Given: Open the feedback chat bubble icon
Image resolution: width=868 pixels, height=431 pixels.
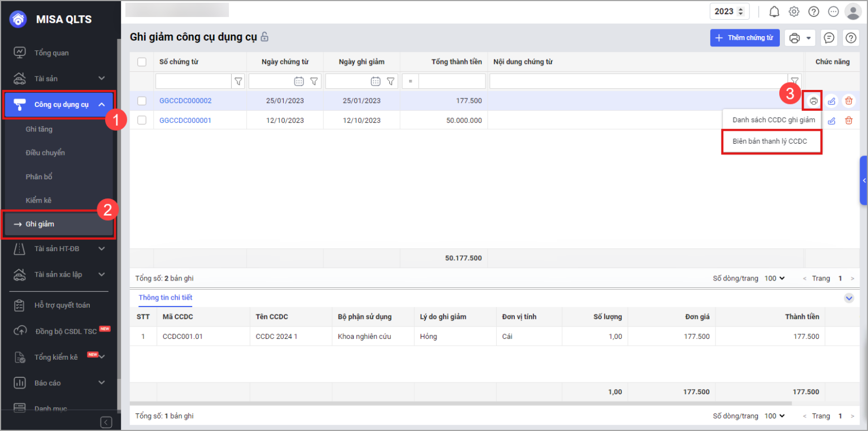Looking at the screenshot, I should (x=829, y=38).
